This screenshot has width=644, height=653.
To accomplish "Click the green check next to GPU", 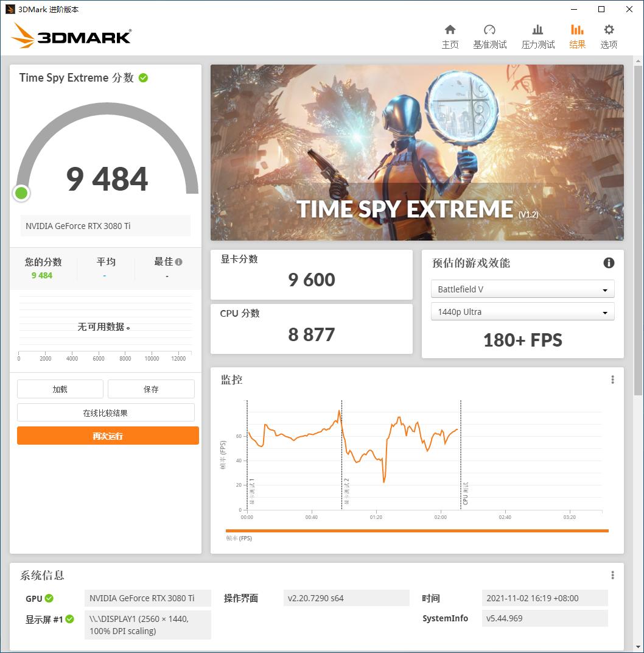I will coord(49,598).
